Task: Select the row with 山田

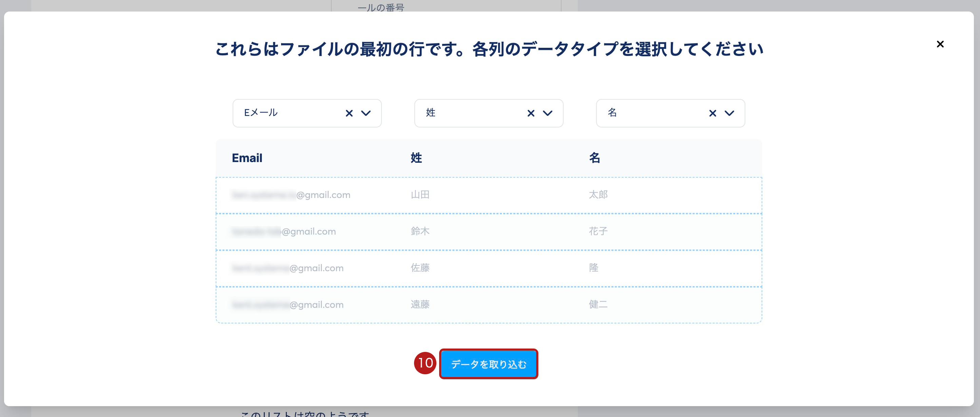Action: point(420,195)
